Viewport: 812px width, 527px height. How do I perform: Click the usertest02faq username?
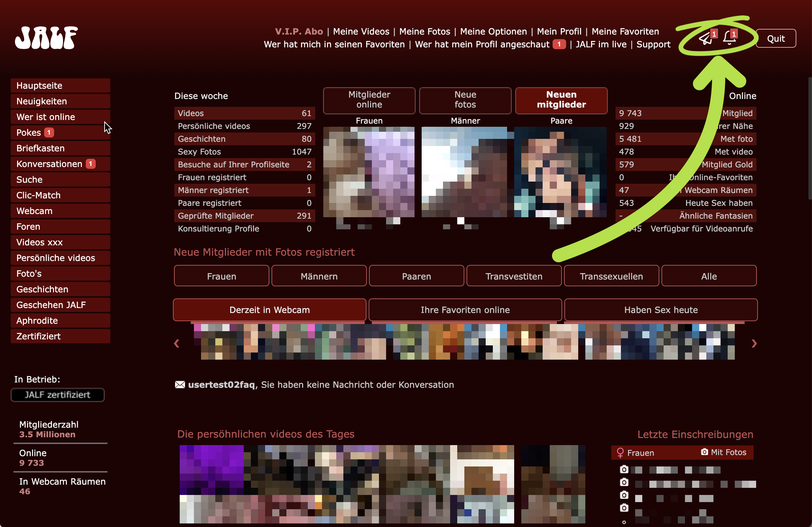[x=221, y=385]
